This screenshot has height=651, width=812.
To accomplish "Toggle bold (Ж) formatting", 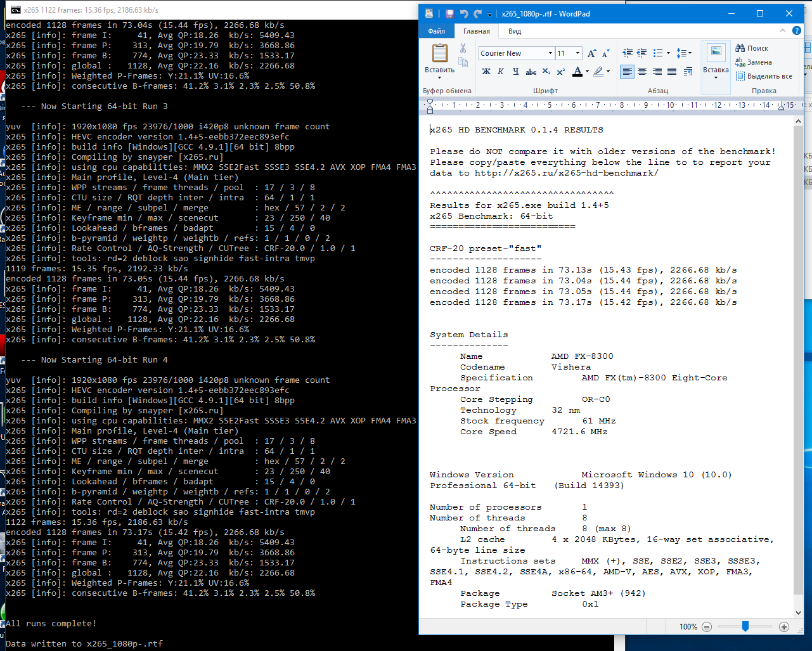I will point(486,72).
